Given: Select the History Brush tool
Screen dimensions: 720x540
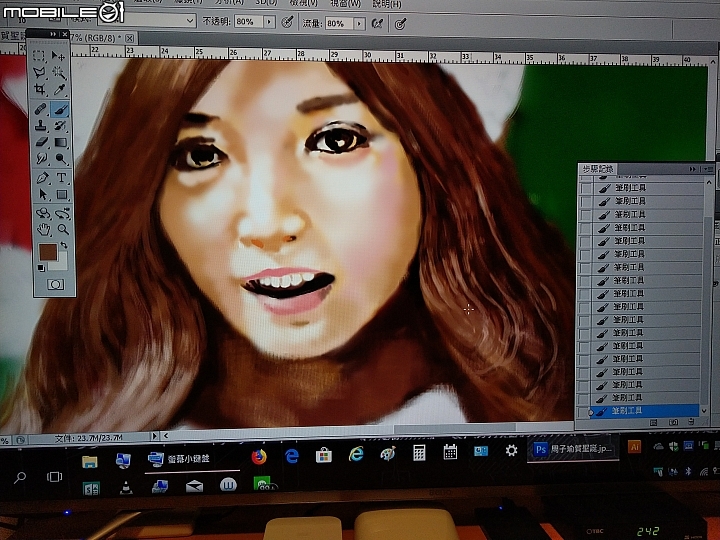Looking at the screenshot, I should tap(60, 125).
